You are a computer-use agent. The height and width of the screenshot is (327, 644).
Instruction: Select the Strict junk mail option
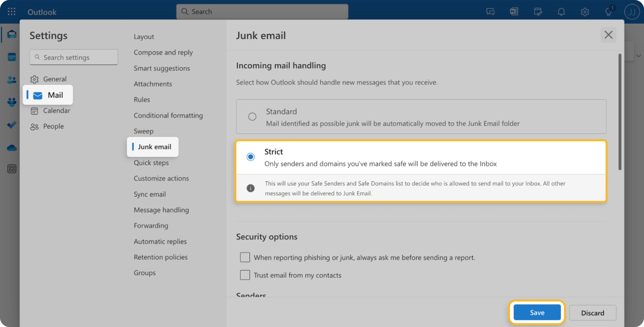(250, 157)
